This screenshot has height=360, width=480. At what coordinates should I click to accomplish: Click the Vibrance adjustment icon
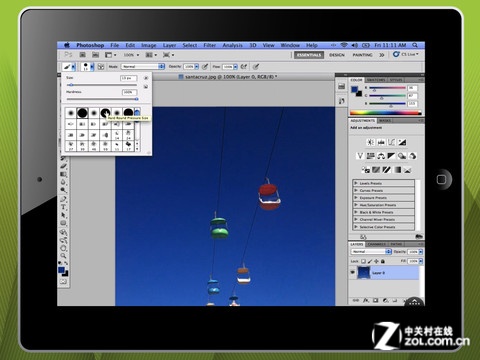click(360, 156)
